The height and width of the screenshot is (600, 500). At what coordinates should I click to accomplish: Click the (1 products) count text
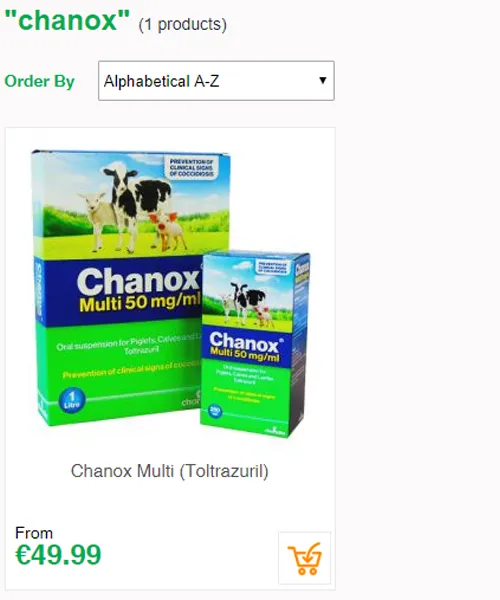click(182, 24)
